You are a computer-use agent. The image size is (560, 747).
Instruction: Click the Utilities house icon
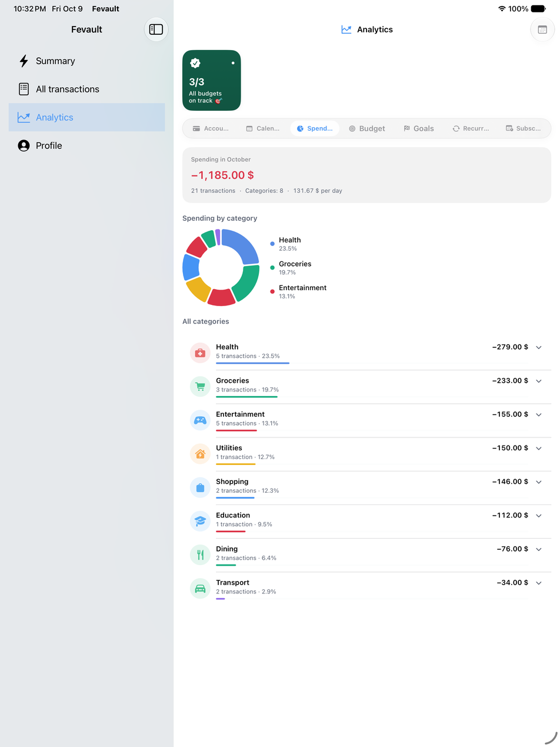coord(200,453)
